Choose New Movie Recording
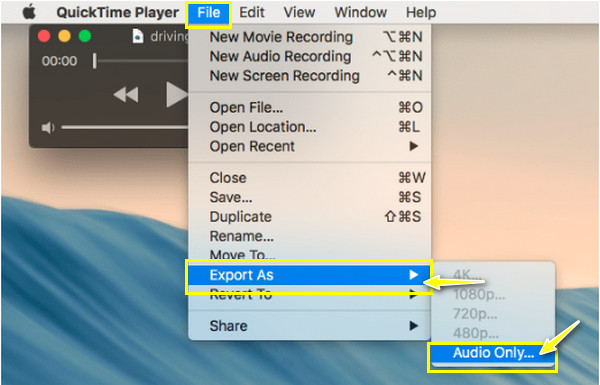The height and width of the screenshot is (385, 600). (310, 37)
